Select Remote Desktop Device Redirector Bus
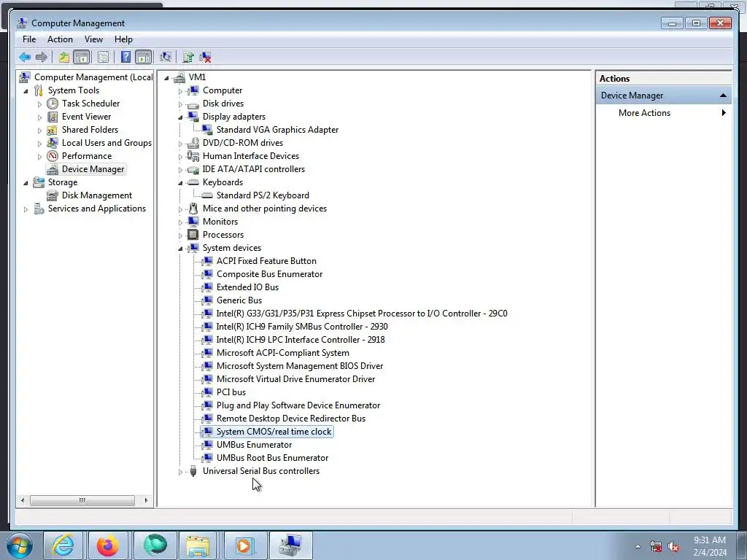This screenshot has width=747, height=560. click(291, 419)
